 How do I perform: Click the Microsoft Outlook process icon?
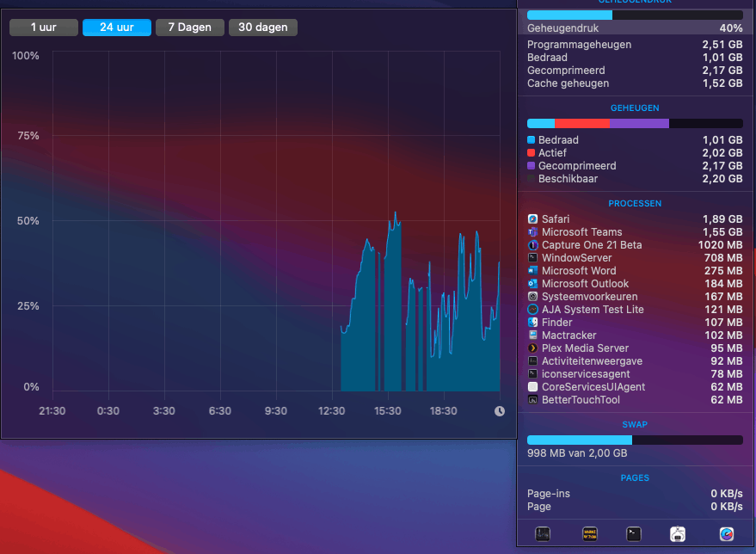point(532,284)
